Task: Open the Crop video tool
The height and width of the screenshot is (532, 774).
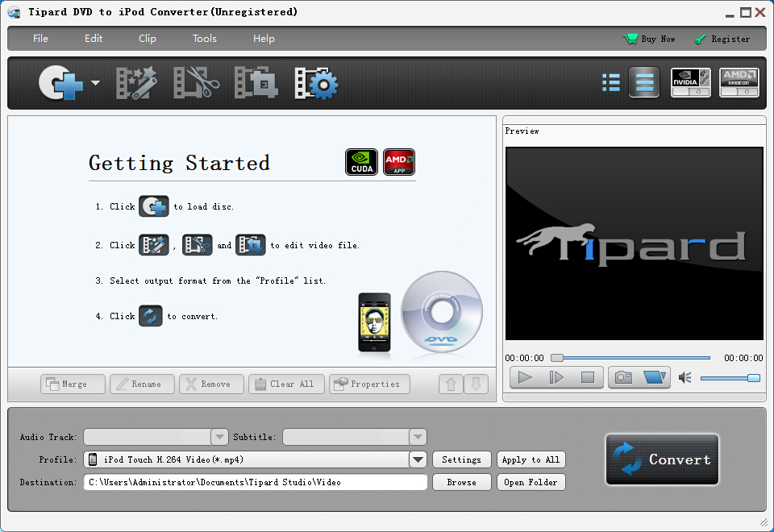Action: click(256, 83)
